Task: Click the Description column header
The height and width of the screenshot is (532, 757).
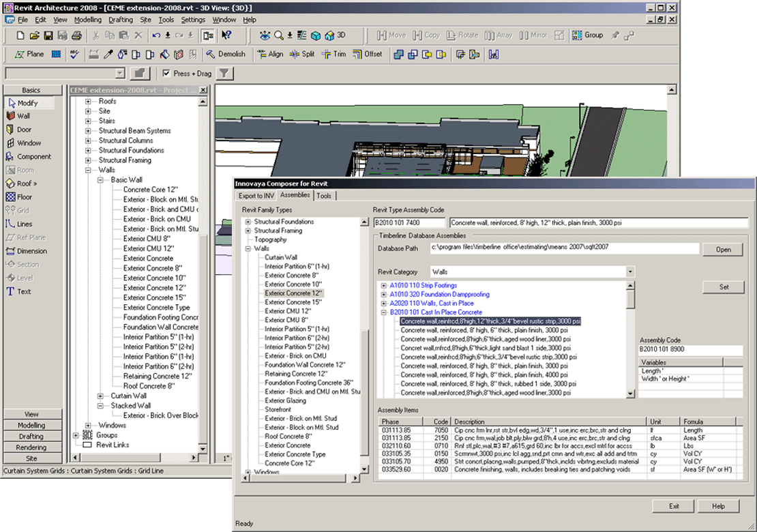Action: (x=548, y=422)
